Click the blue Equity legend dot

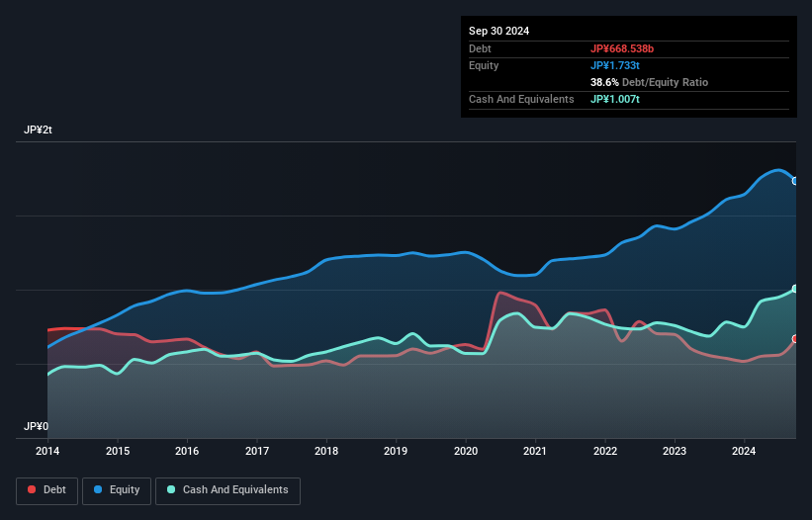click(98, 489)
